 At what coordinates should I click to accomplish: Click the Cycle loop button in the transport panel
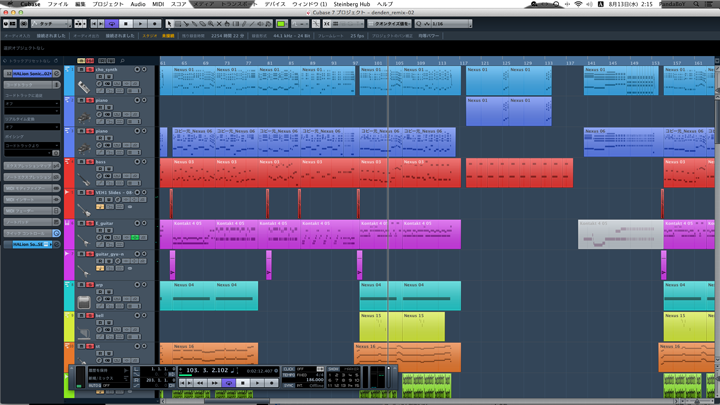[x=229, y=383]
